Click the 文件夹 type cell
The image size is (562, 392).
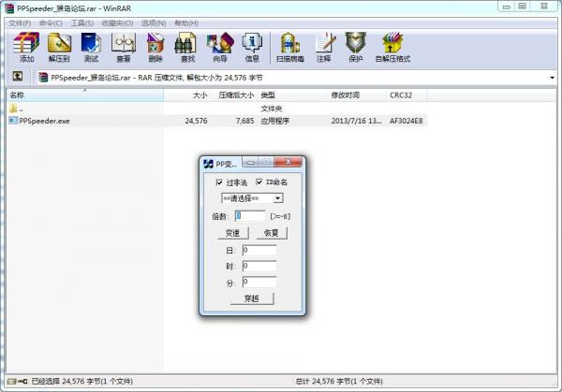[x=272, y=109]
